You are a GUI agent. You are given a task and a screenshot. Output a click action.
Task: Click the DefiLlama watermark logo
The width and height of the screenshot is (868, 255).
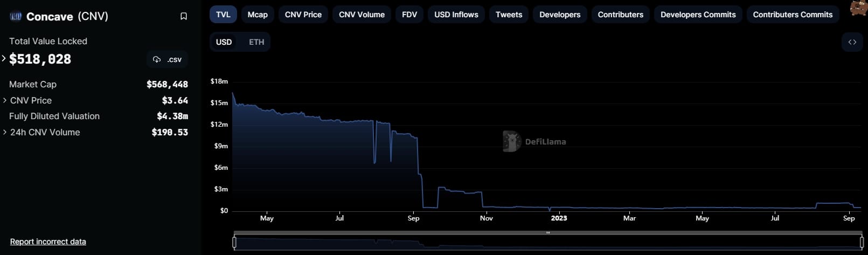coord(511,141)
